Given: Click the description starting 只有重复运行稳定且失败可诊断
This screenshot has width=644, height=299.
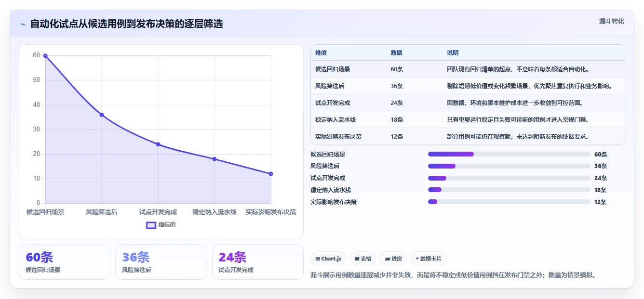Looking at the screenshot, I should point(519,120).
